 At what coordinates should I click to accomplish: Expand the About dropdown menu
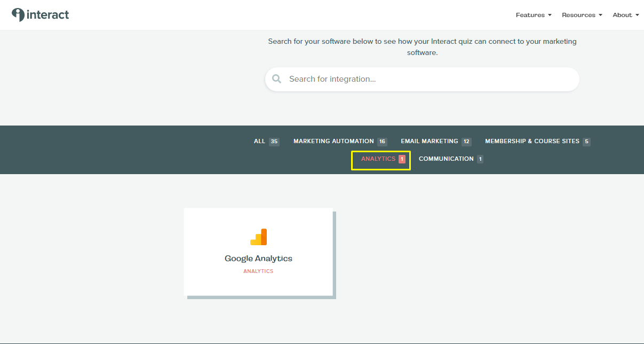pyautogui.click(x=625, y=15)
